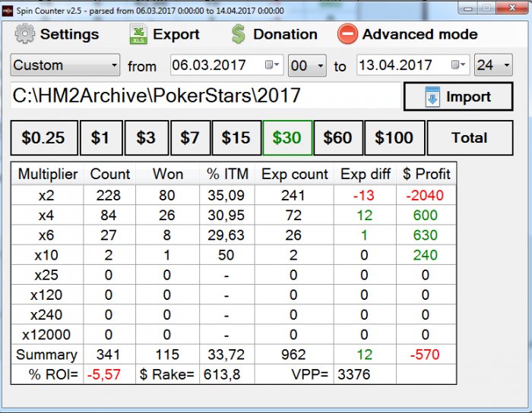The height and width of the screenshot is (413, 532).
Task: Click the Export label
Action: 176,34
